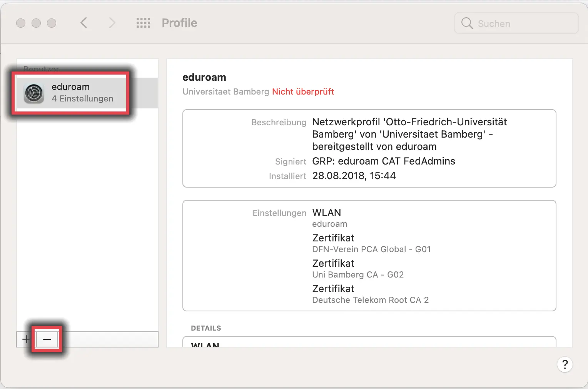Click the red close window button
This screenshot has height=389, width=588.
[21, 23]
